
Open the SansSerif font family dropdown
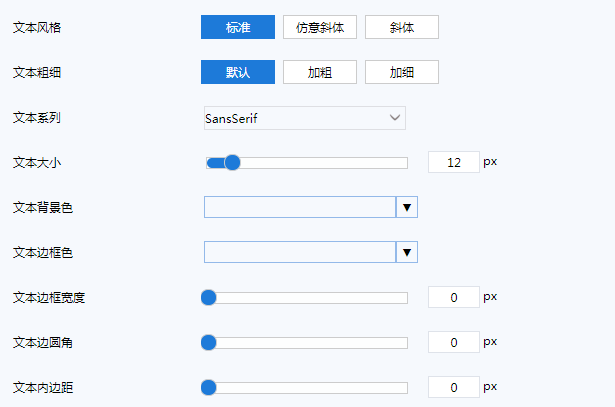pos(295,118)
